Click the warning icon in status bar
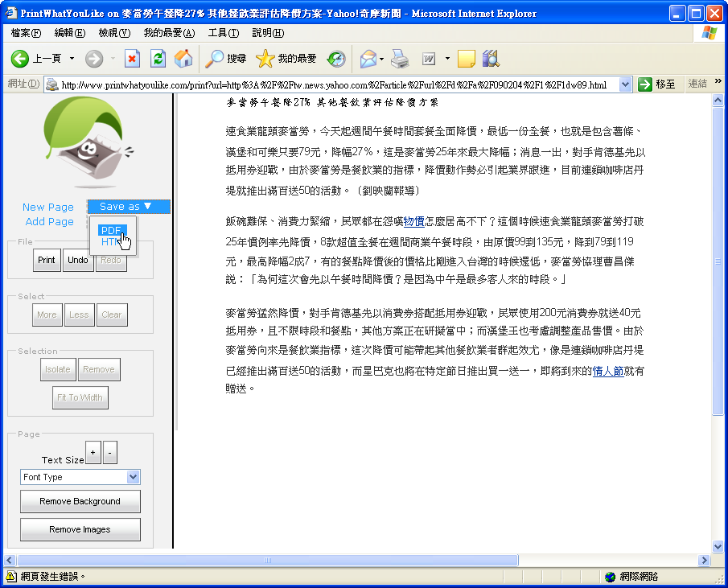Screen dimensions: 728x588 point(11,577)
